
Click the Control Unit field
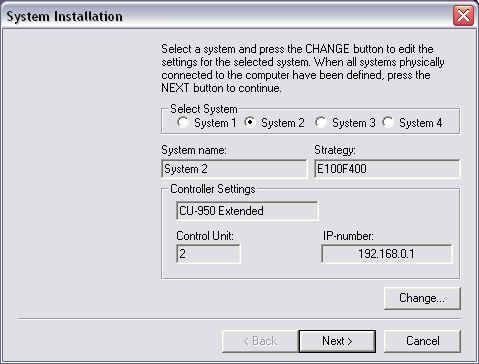pos(208,254)
